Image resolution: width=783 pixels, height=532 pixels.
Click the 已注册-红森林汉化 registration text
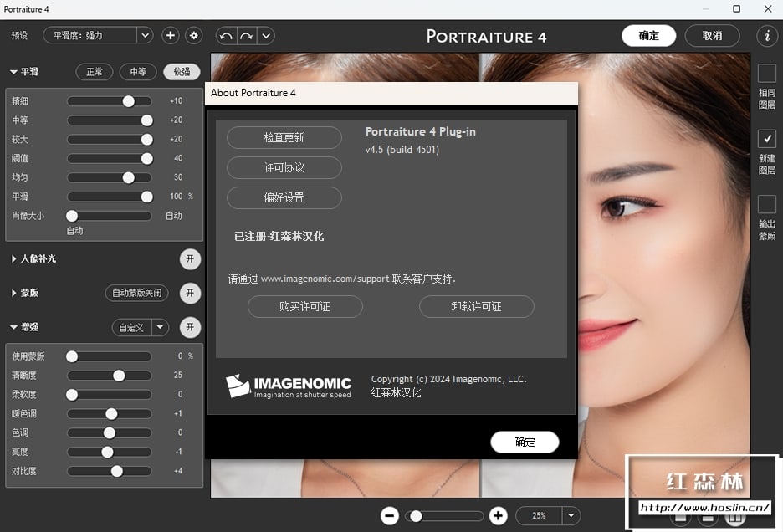click(x=279, y=236)
